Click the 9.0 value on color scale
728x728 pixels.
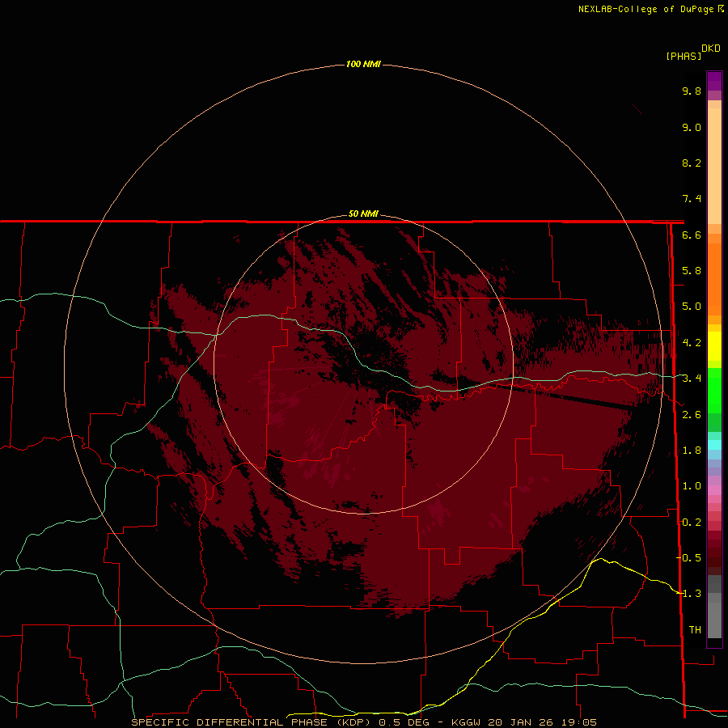click(692, 127)
